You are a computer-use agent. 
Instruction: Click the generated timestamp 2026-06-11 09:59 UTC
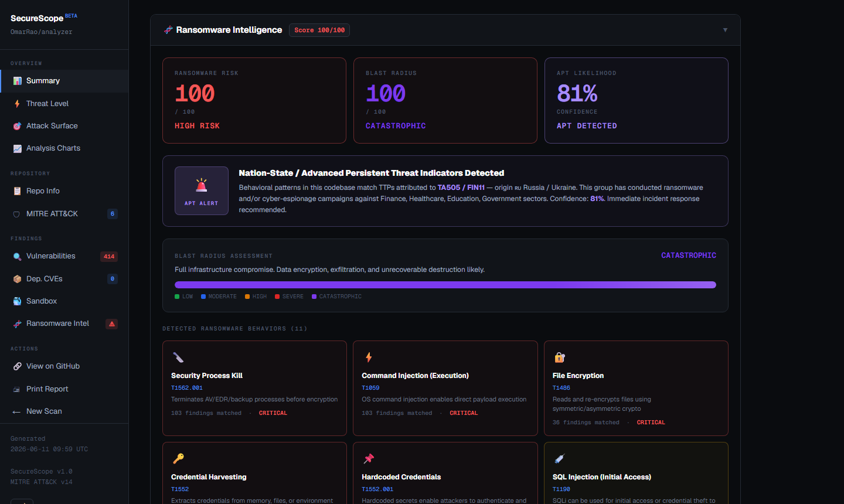click(x=49, y=449)
